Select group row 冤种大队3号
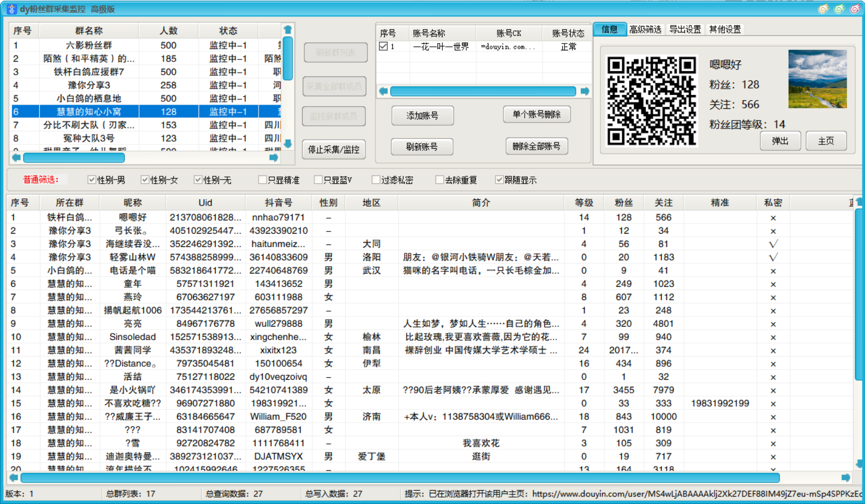865x504 pixels. pos(146,139)
